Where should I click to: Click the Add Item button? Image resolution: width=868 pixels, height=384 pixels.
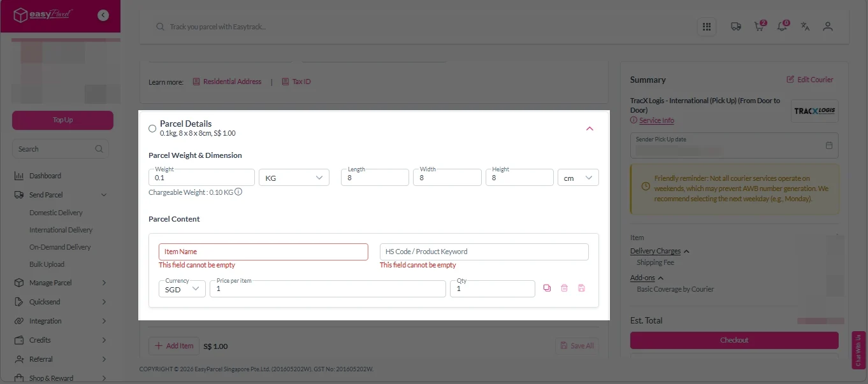click(174, 346)
